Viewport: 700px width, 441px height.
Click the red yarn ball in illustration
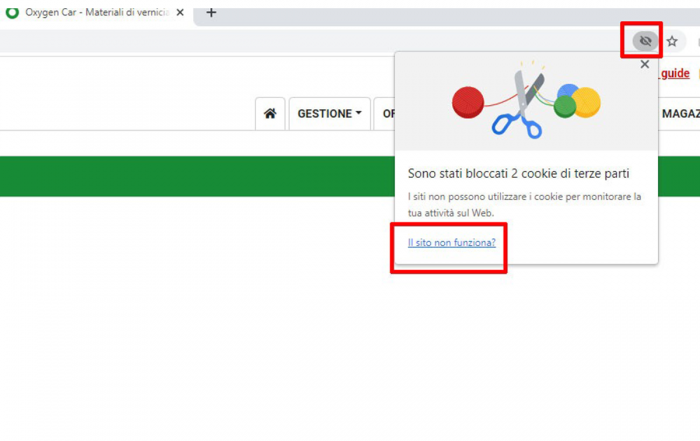coord(468,102)
